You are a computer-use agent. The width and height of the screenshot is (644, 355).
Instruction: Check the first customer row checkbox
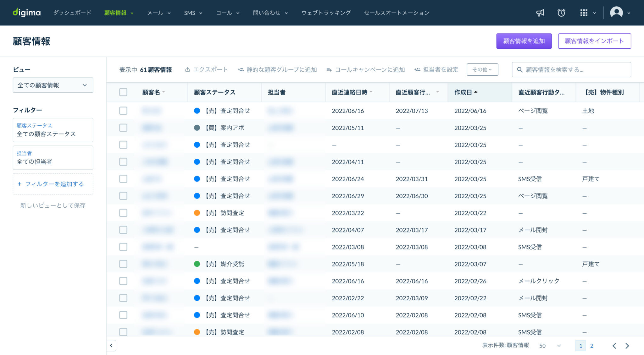tap(123, 111)
